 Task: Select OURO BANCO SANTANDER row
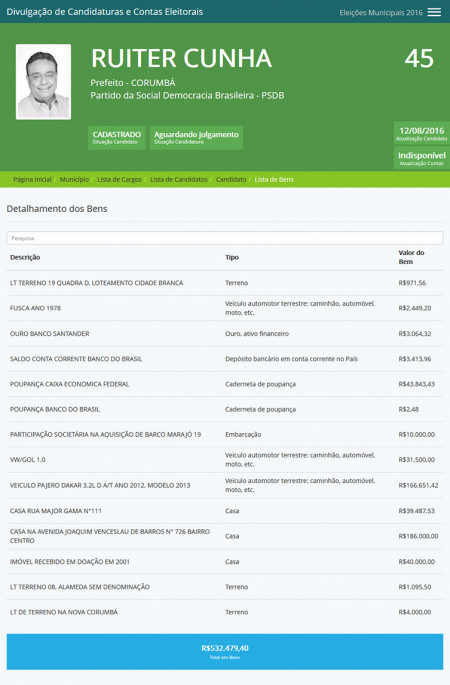[x=225, y=333]
